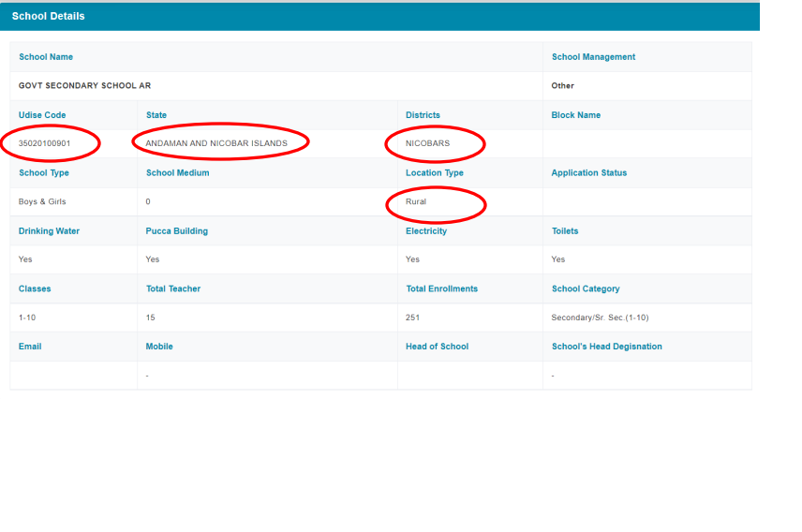This screenshot has width=802, height=532.
Task: Click the Rural location value
Action: [x=416, y=201]
